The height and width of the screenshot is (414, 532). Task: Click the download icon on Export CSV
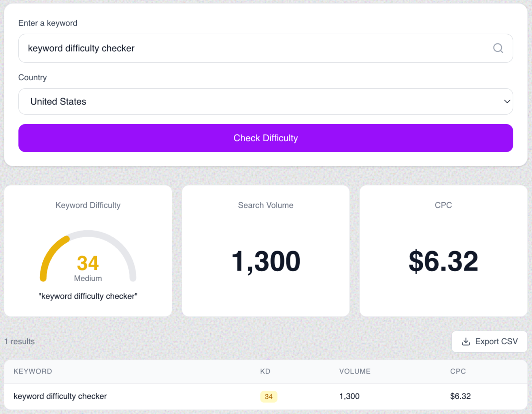pyautogui.click(x=465, y=341)
